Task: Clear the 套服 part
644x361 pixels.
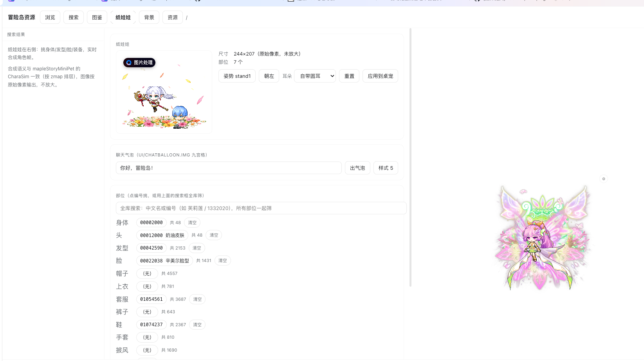Action: click(197, 299)
